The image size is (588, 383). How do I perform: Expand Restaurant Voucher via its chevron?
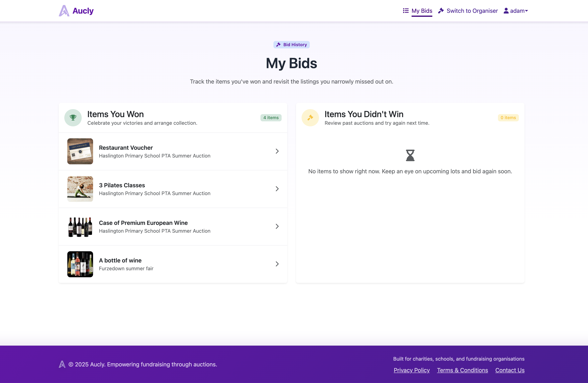(277, 151)
